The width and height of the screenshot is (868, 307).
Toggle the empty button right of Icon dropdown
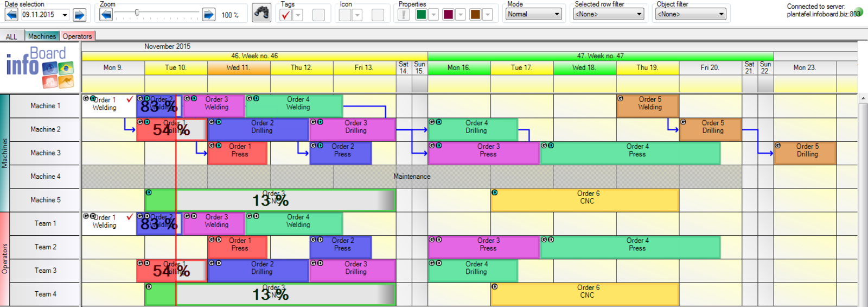(x=378, y=15)
